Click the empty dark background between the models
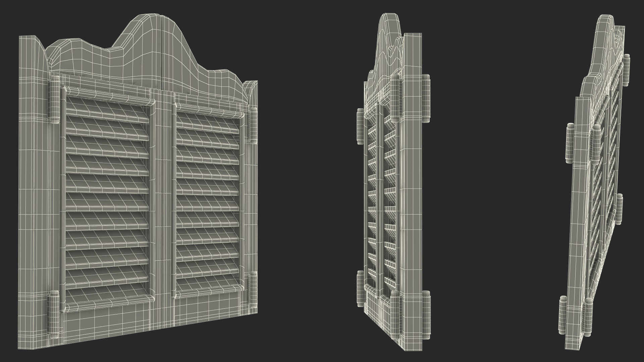 coord(309,181)
